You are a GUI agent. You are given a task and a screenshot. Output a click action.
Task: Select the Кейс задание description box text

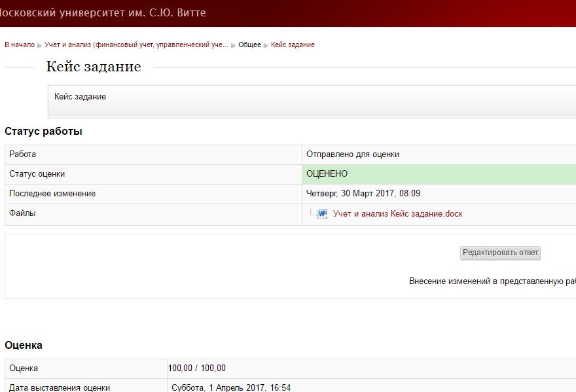coord(80,97)
